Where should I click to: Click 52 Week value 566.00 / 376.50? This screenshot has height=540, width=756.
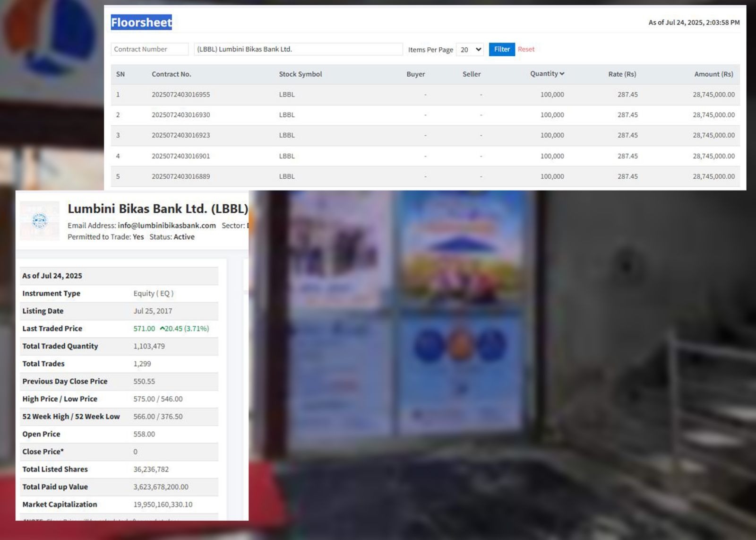(158, 417)
